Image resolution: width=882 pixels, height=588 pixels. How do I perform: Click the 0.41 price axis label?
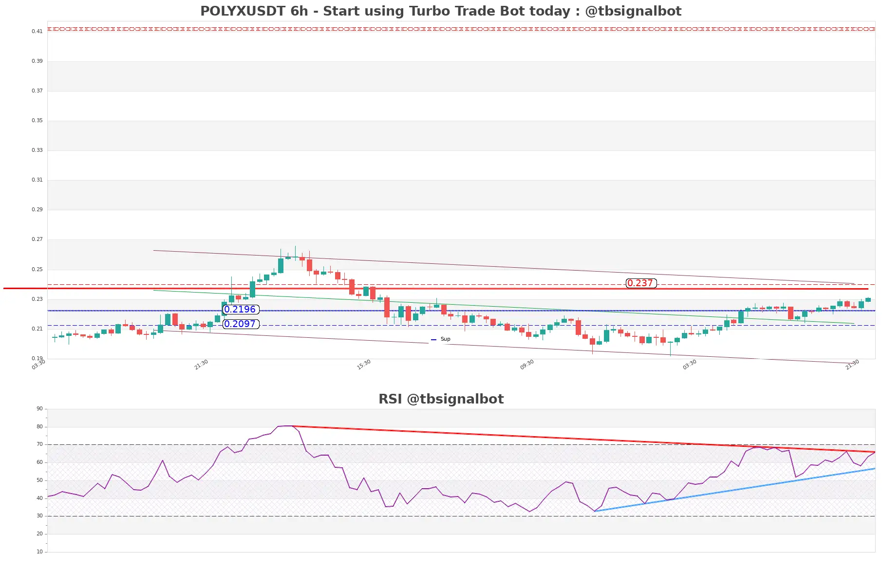(x=37, y=31)
